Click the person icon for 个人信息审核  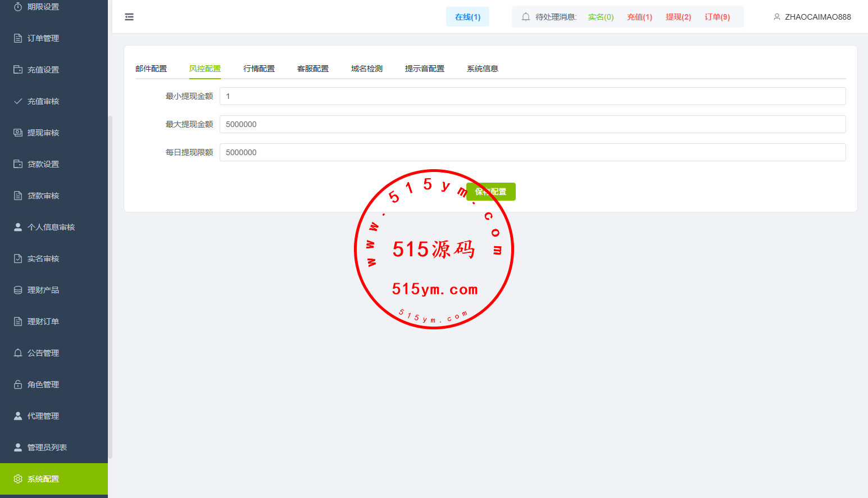click(18, 227)
